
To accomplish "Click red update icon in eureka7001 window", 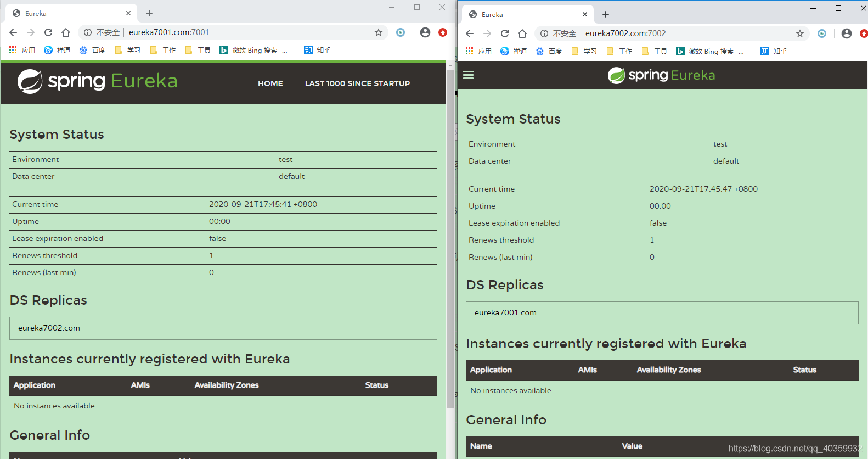I will pyautogui.click(x=443, y=32).
